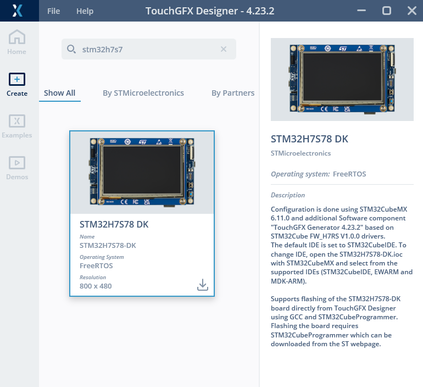The image size is (423, 387).
Task: Click the TouchGFX X logo icon
Action: [17, 11]
